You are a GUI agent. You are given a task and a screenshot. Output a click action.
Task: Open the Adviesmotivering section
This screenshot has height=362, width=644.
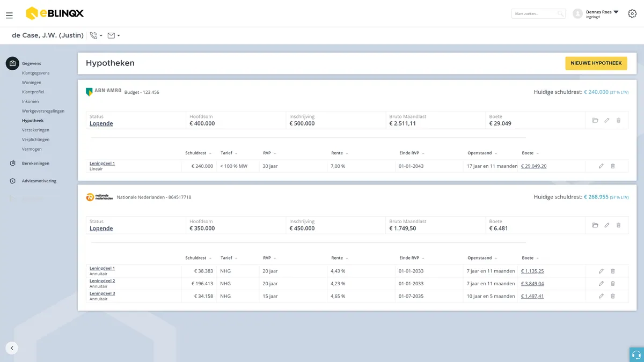pos(39,181)
